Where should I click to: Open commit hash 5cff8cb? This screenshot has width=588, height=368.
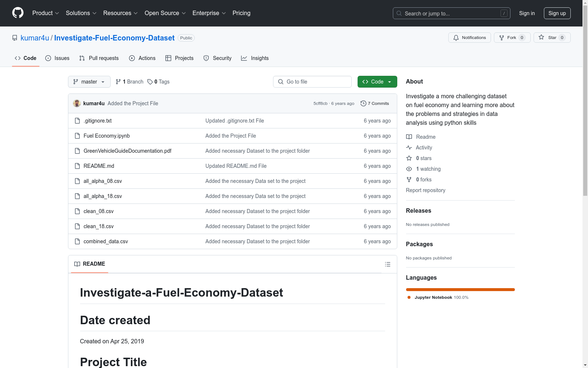(320, 103)
